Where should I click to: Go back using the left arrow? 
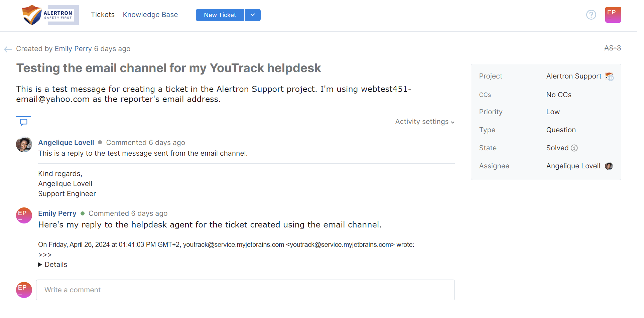point(8,49)
